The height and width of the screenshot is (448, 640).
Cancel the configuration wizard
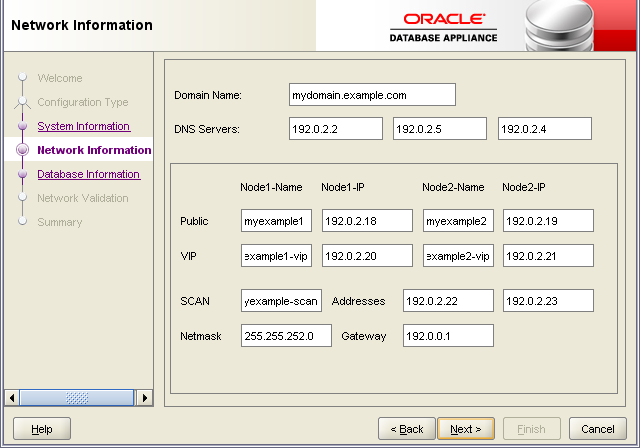[598, 429]
